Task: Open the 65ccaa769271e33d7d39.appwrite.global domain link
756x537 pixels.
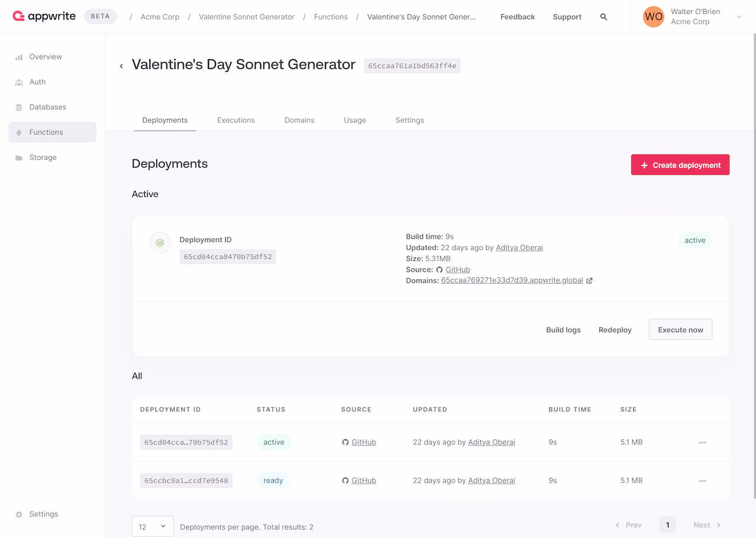Action: (512, 281)
